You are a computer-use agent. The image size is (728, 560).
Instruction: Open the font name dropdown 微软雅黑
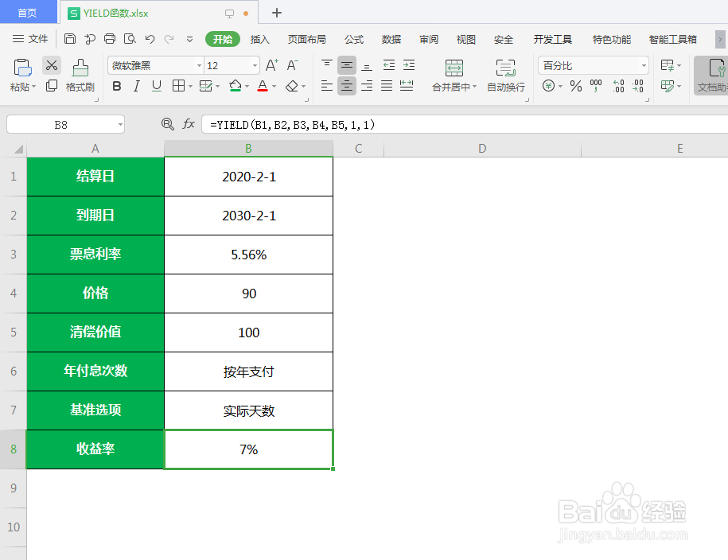tap(199, 66)
